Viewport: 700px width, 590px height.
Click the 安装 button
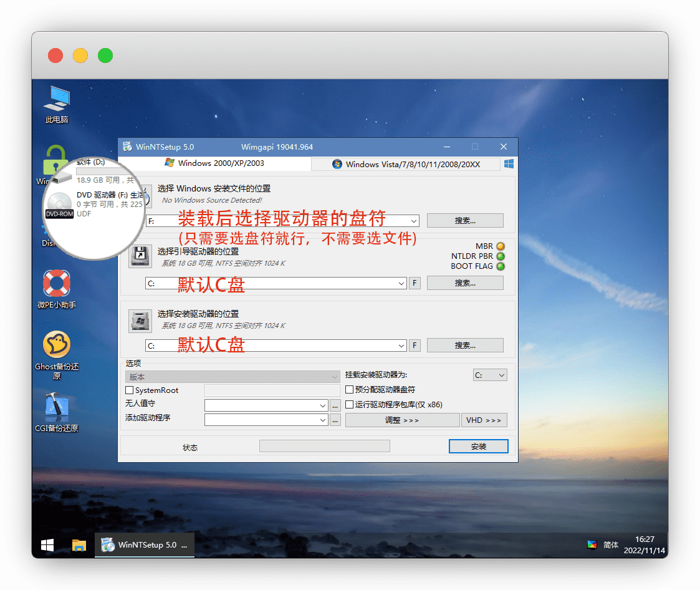pyautogui.click(x=478, y=447)
